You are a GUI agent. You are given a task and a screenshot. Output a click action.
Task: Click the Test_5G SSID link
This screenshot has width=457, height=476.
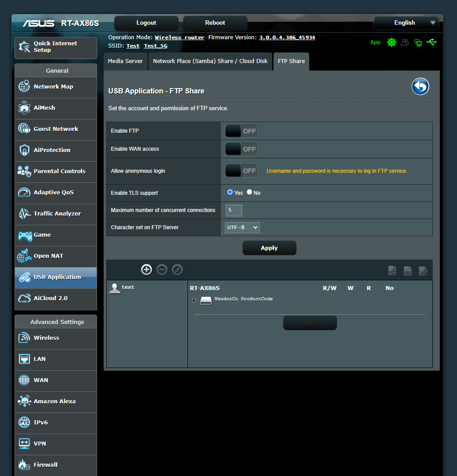[156, 46]
